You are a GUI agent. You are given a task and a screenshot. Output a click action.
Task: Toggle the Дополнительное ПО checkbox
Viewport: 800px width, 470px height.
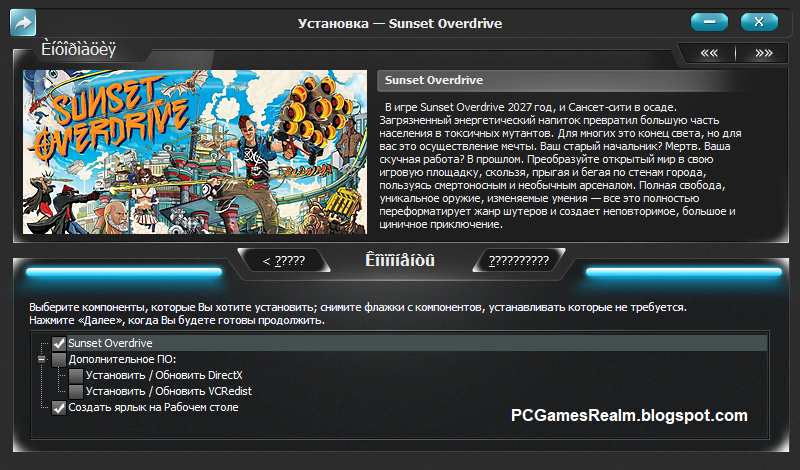click(x=59, y=359)
